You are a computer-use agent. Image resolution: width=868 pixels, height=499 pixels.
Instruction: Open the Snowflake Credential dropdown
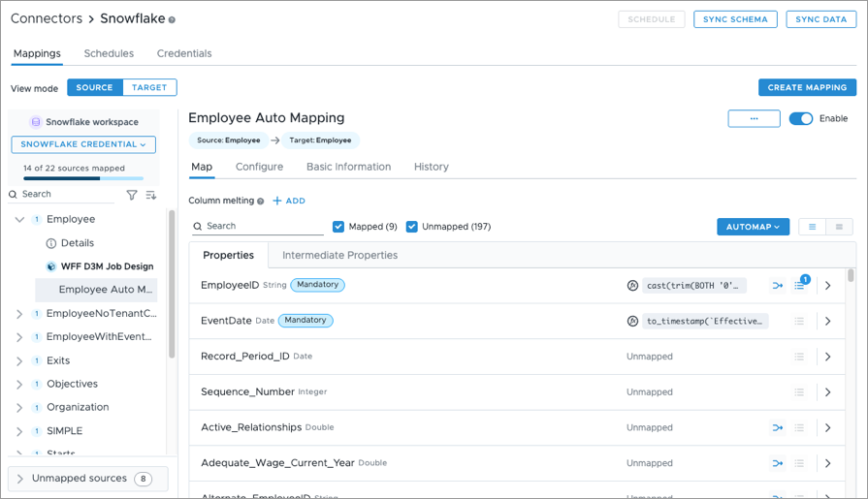[83, 144]
